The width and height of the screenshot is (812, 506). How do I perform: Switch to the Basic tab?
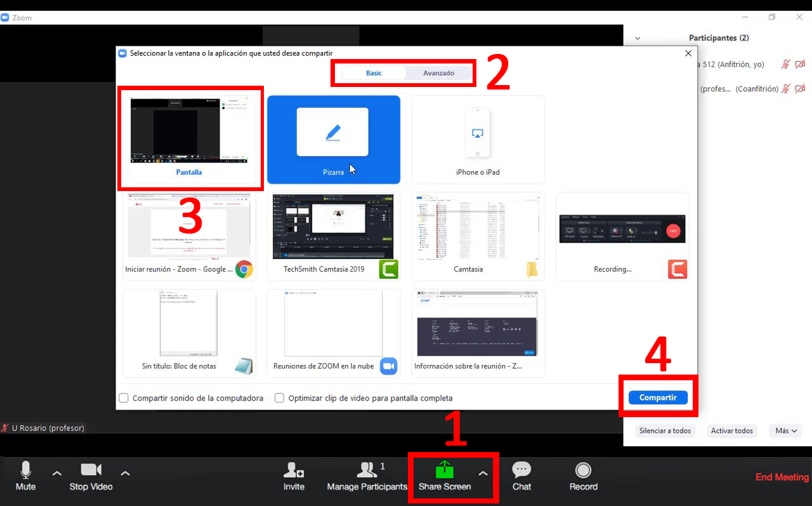374,73
